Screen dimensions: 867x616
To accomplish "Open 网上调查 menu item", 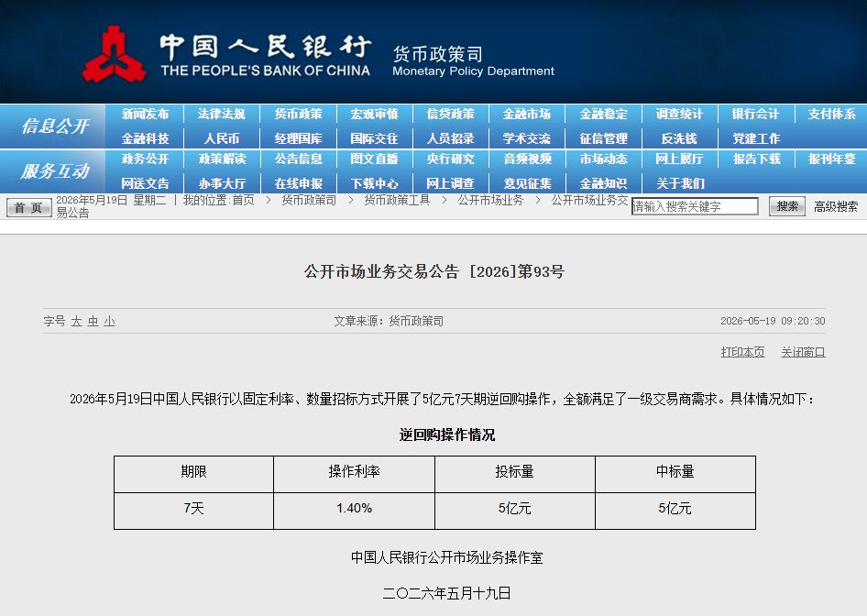I will point(451,183).
